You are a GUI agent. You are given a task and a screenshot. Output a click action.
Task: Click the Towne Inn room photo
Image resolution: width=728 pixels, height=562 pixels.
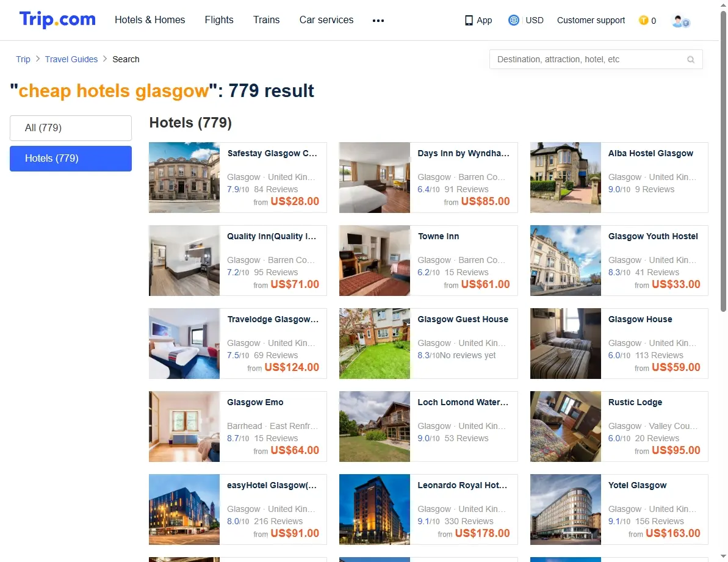click(375, 261)
